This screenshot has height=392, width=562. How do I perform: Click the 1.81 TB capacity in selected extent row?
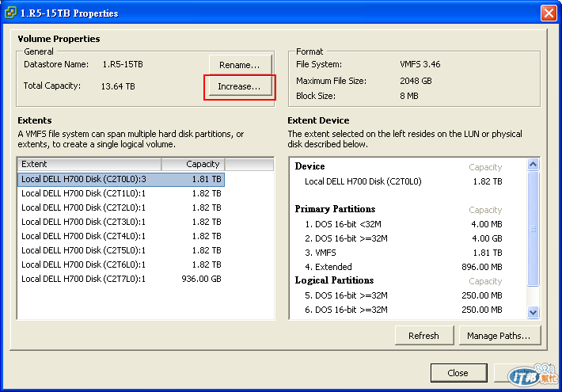(x=207, y=179)
